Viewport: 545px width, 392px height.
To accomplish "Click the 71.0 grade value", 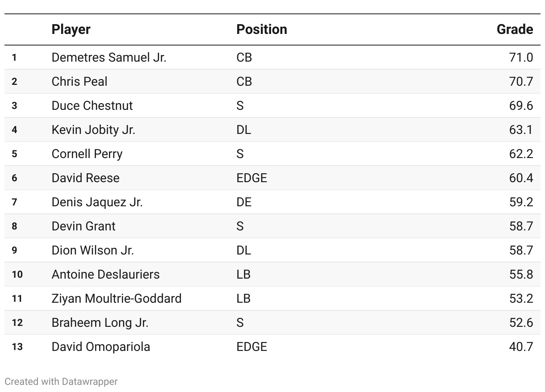I will click(521, 57).
